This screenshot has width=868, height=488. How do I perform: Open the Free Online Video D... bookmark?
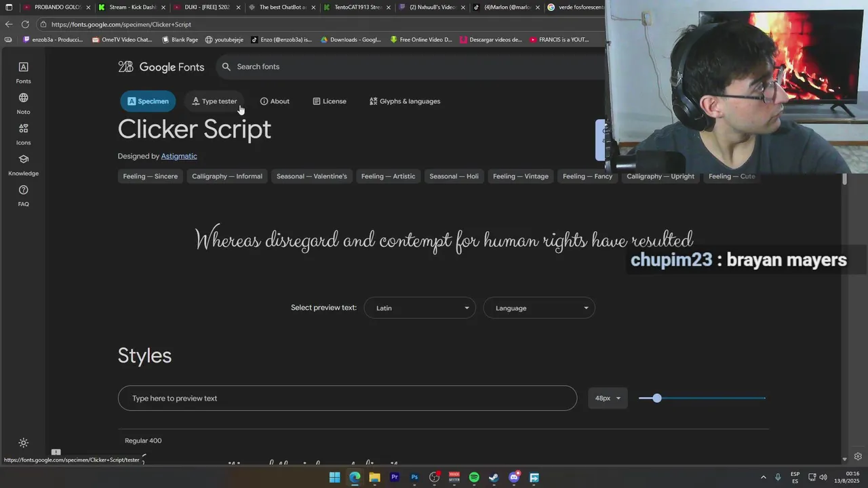coord(421,40)
